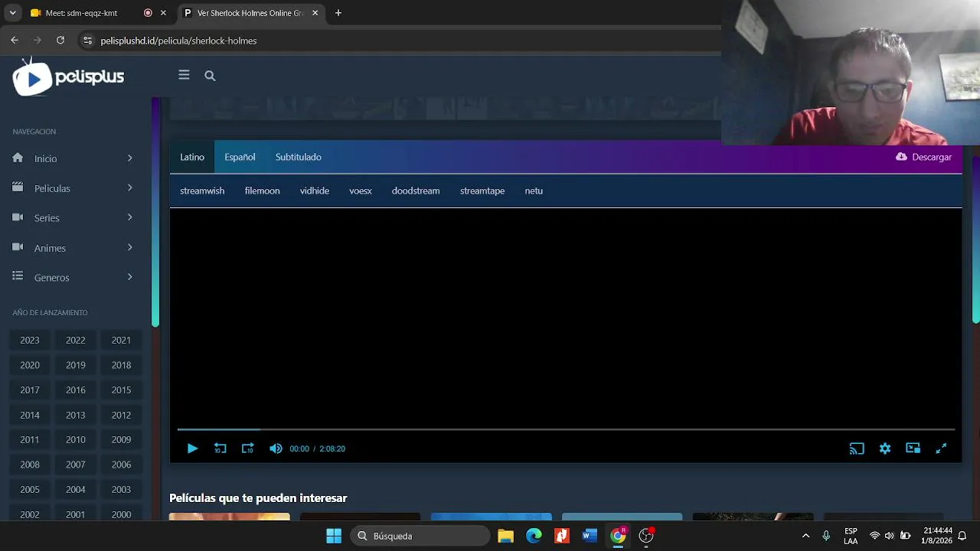Viewport: 980px width, 551px height.
Task: Filter movies by year 2023
Action: [x=30, y=340]
